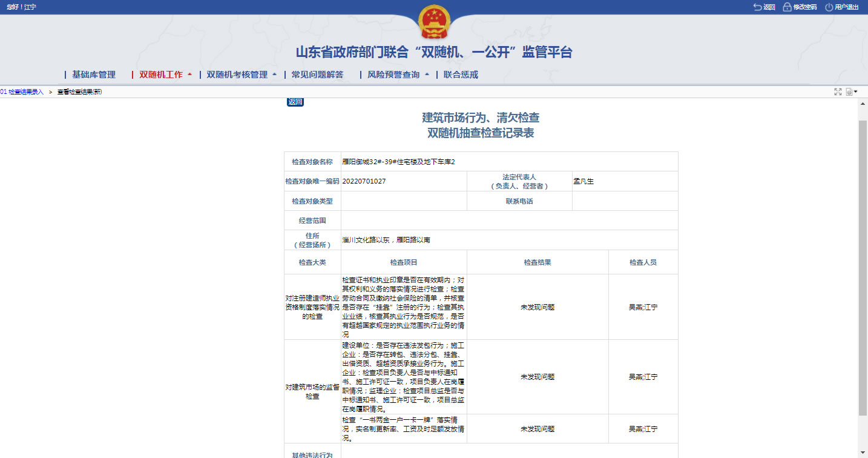Click 双随机抽查检查记录表 subtitle
This screenshot has width=868, height=458.
(481, 133)
